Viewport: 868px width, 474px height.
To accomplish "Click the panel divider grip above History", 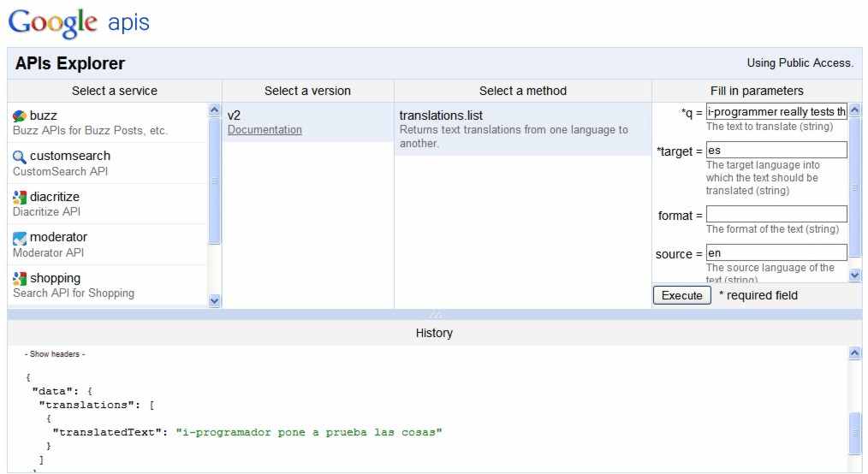I will click(435, 315).
